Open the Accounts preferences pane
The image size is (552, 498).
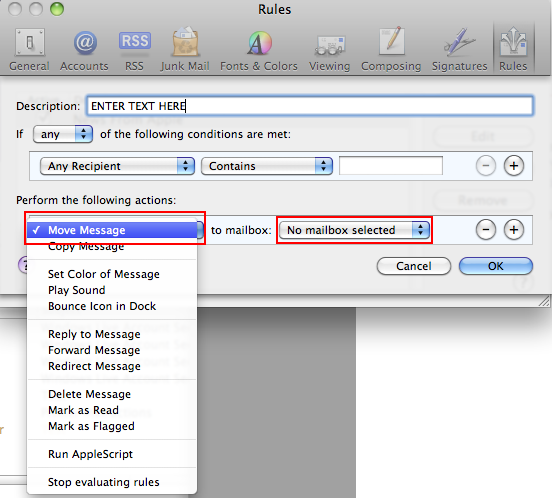coord(84,50)
